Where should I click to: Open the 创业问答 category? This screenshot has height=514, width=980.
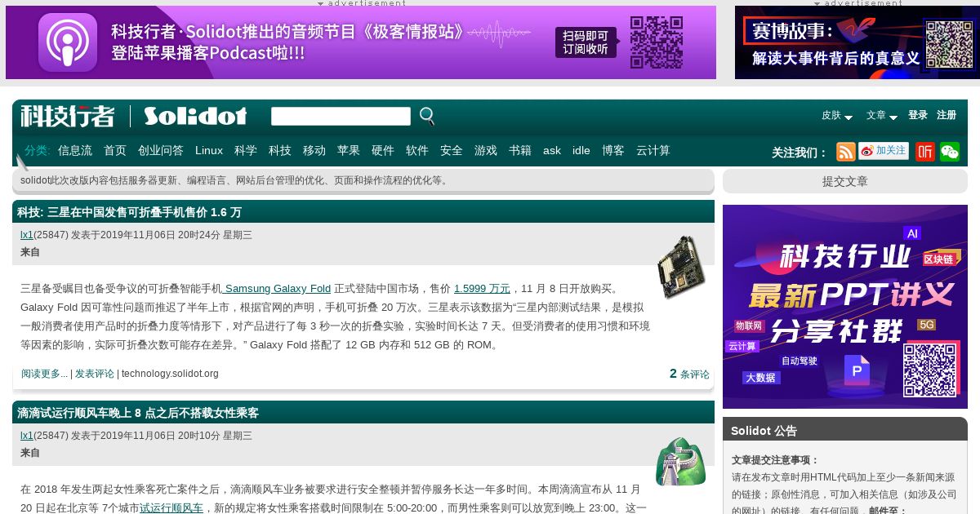coord(161,150)
